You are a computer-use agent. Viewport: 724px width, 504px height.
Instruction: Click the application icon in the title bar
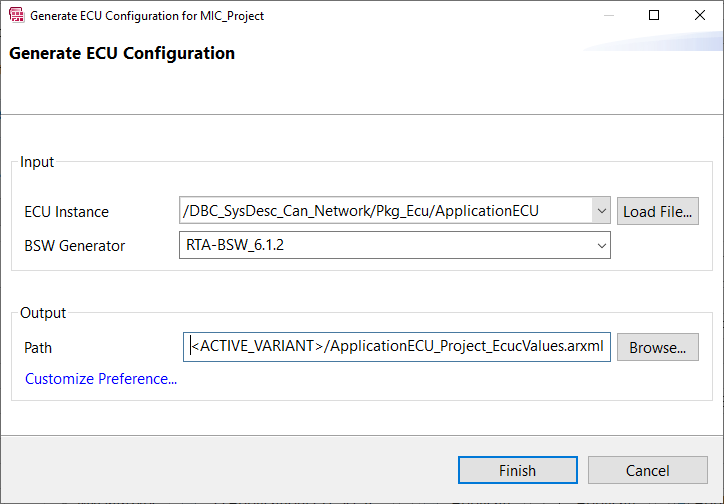pos(17,15)
